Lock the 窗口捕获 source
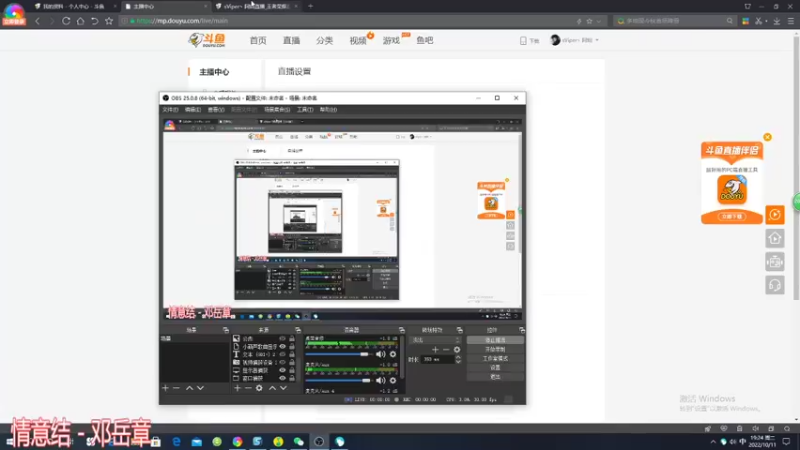800x450 pixels. [x=292, y=378]
